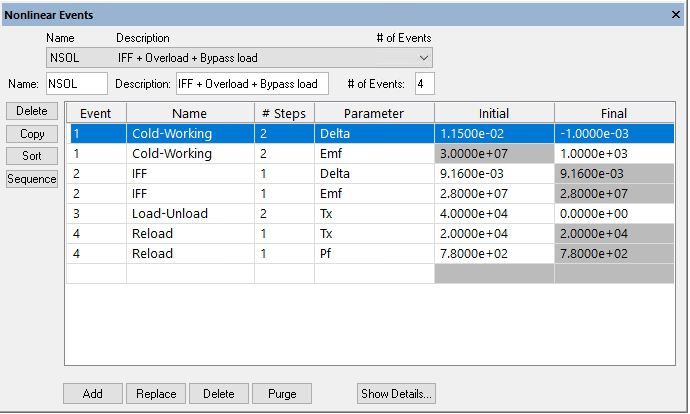The width and height of the screenshot is (690, 414).
Task: Select Cold-Working Emf initial value cell
Action: coord(494,154)
